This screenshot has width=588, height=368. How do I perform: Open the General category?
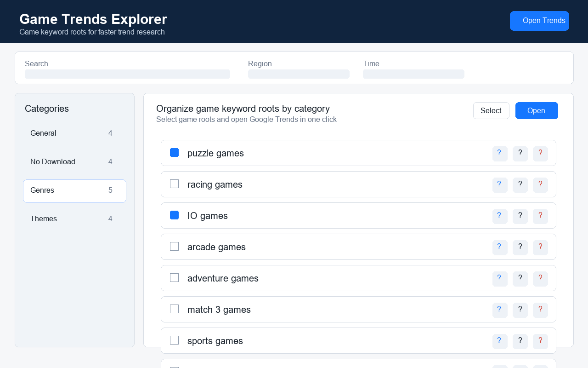click(74, 134)
